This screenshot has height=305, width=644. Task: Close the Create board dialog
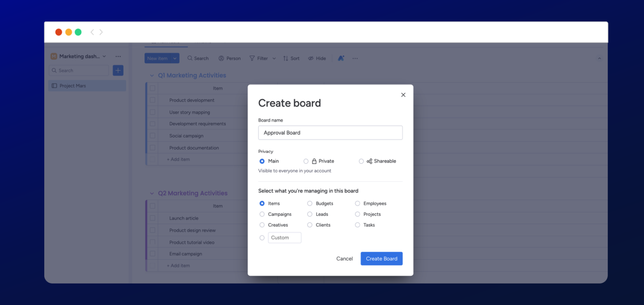(403, 95)
